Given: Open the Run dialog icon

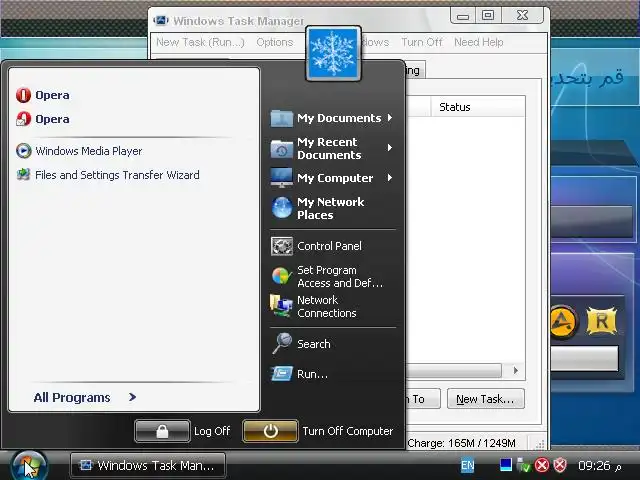Looking at the screenshot, I should [282, 373].
